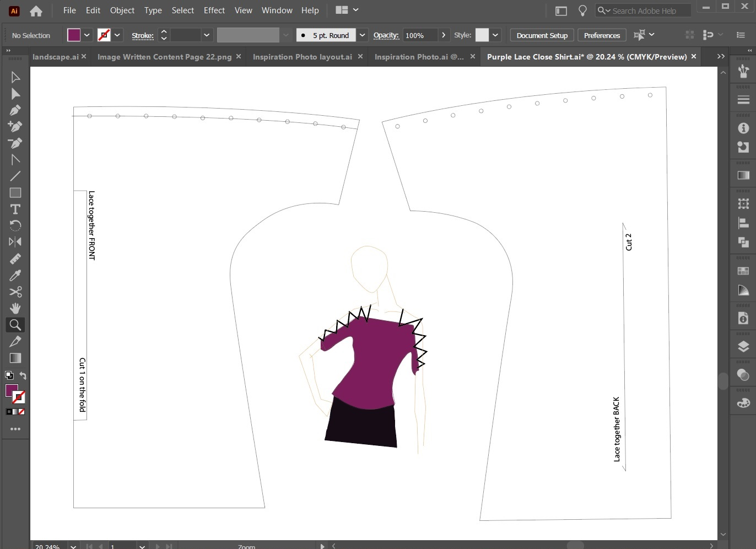756x549 pixels.
Task: Set paint mode to None
Action: coord(22,412)
